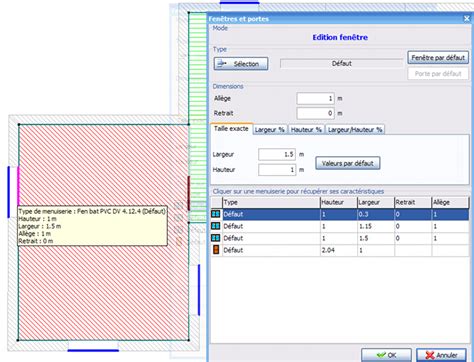The width and height of the screenshot is (474, 362).
Task: Click door icon of row with Hauteur 2.04
Action: [216, 250]
